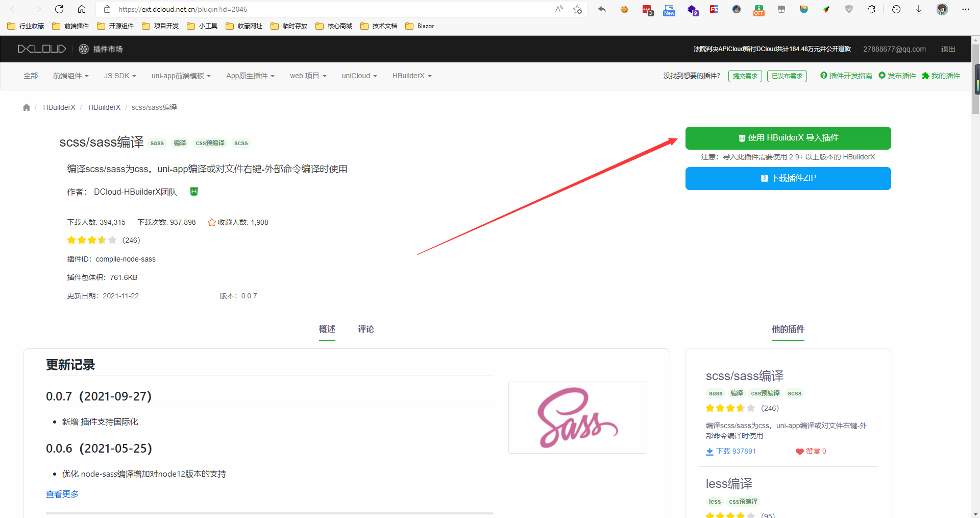This screenshot has height=518, width=980.
Task: Expand the uniCloud dropdown
Action: click(x=359, y=76)
